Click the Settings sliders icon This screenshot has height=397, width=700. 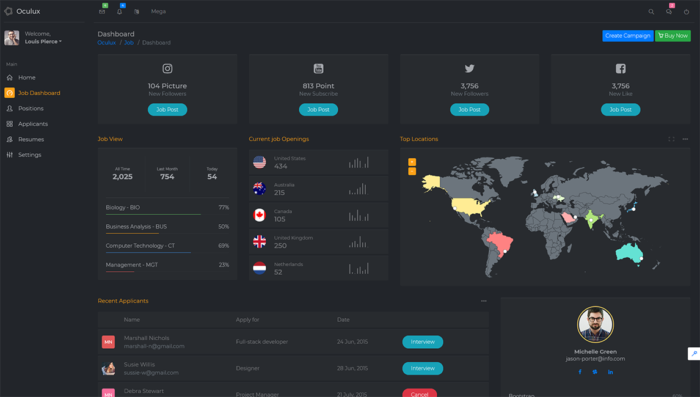coord(9,155)
